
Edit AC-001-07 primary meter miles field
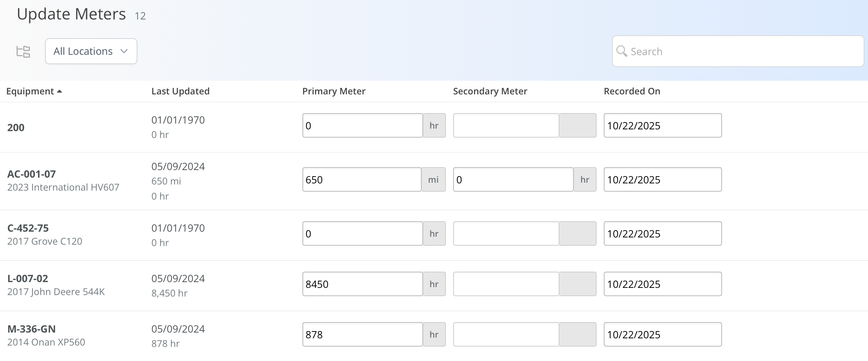pyautogui.click(x=362, y=179)
